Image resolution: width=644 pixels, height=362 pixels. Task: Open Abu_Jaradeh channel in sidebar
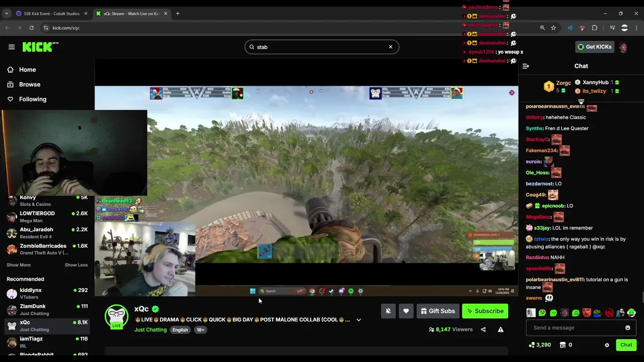coord(47,233)
